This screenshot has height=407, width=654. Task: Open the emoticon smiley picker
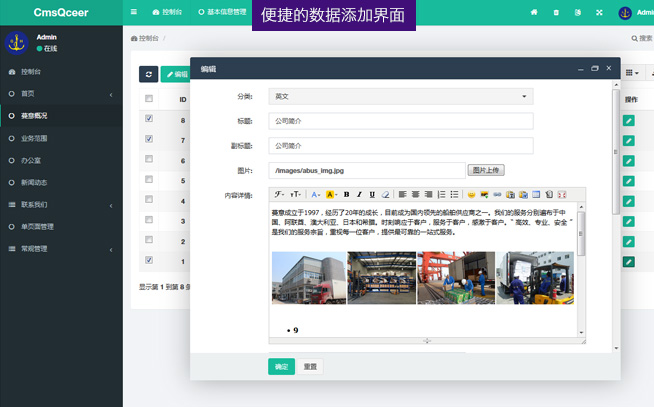pyautogui.click(x=471, y=194)
